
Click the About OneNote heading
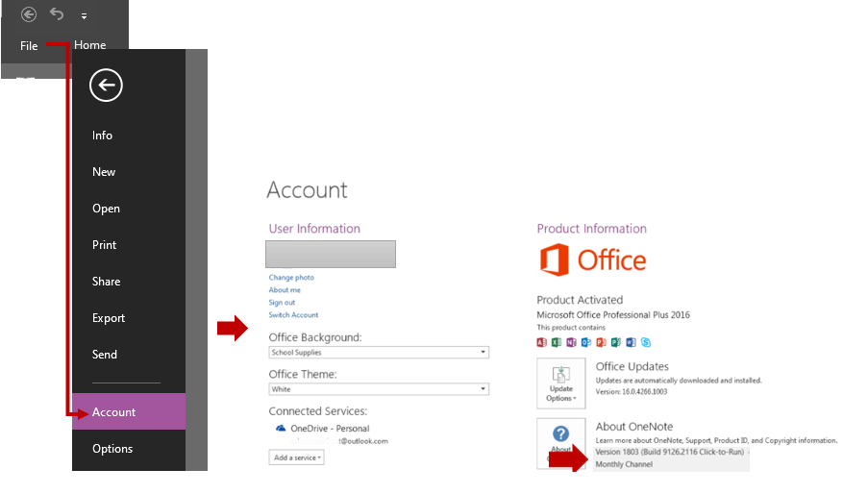[x=634, y=427]
